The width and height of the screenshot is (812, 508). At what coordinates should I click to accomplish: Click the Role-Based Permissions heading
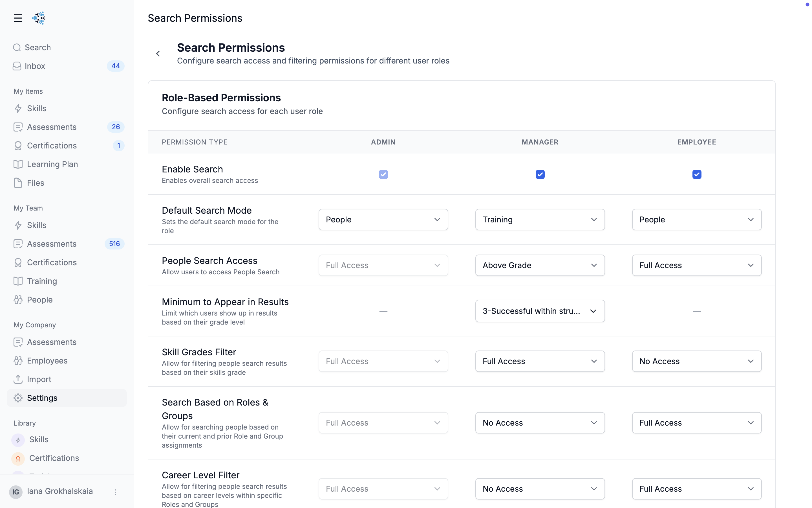[x=221, y=98]
